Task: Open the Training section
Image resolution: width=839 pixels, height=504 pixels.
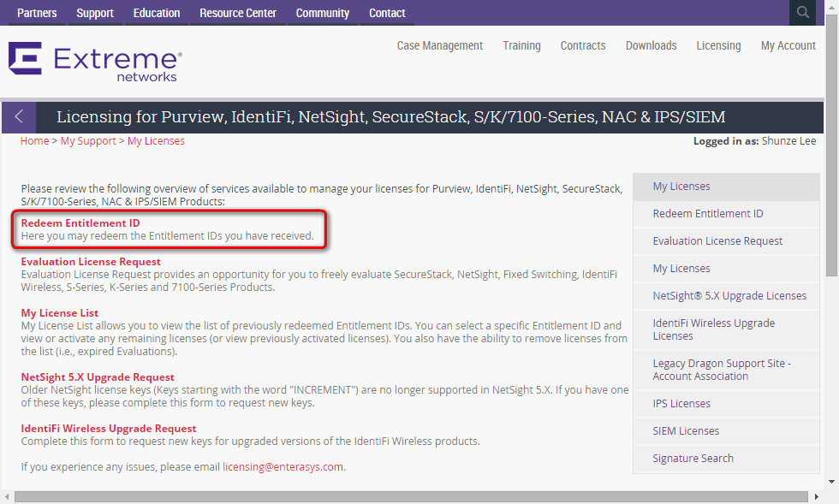Action: [x=521, y=45]
